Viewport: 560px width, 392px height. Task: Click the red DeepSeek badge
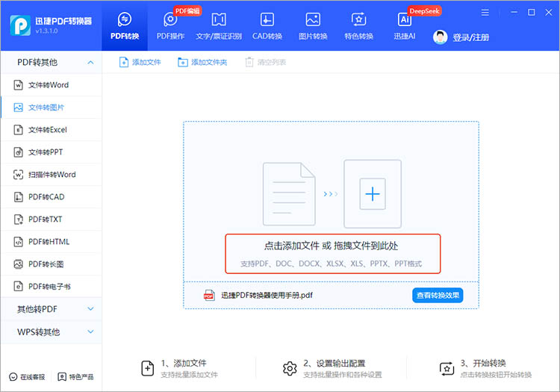424,11
